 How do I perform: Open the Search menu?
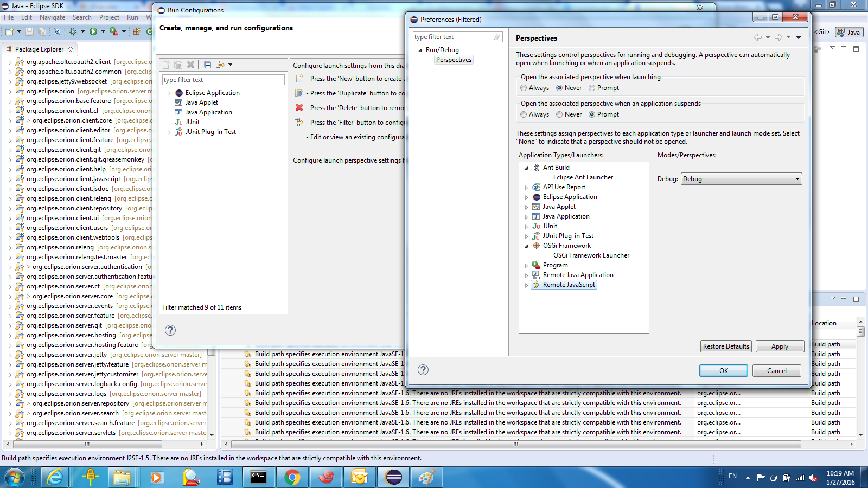82,17
